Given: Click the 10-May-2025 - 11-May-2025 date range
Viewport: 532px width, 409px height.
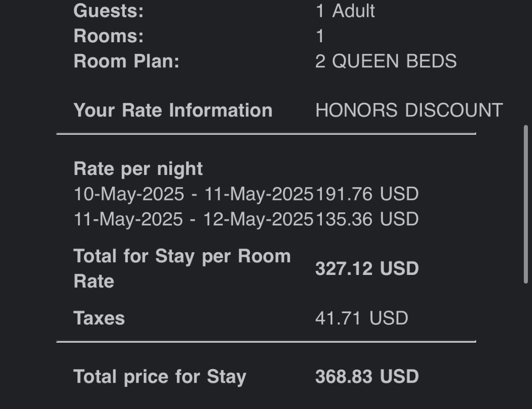Looking at the screenshot, I should coord(193,194).
